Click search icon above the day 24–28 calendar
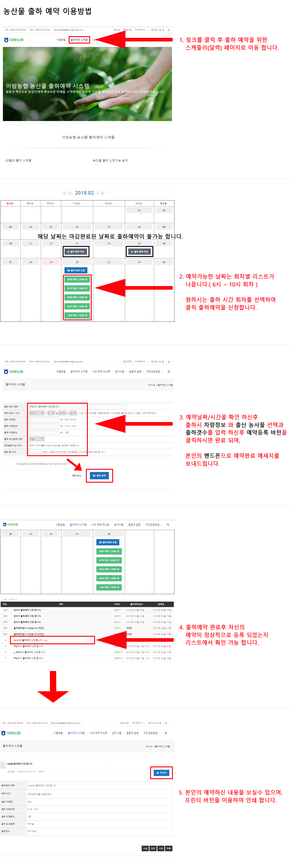 pos(168,524)
